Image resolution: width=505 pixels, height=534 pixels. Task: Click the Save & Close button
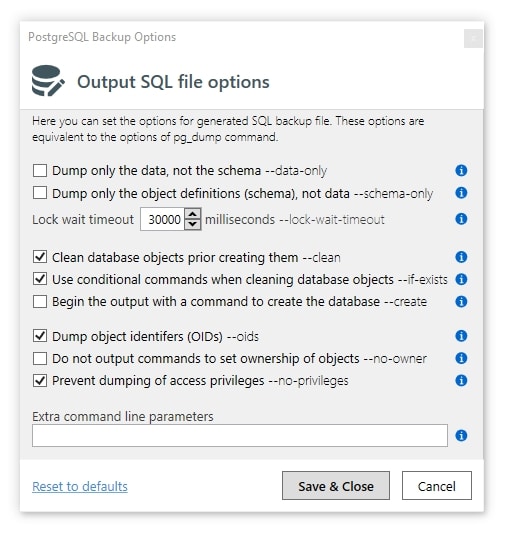point(336,486)
